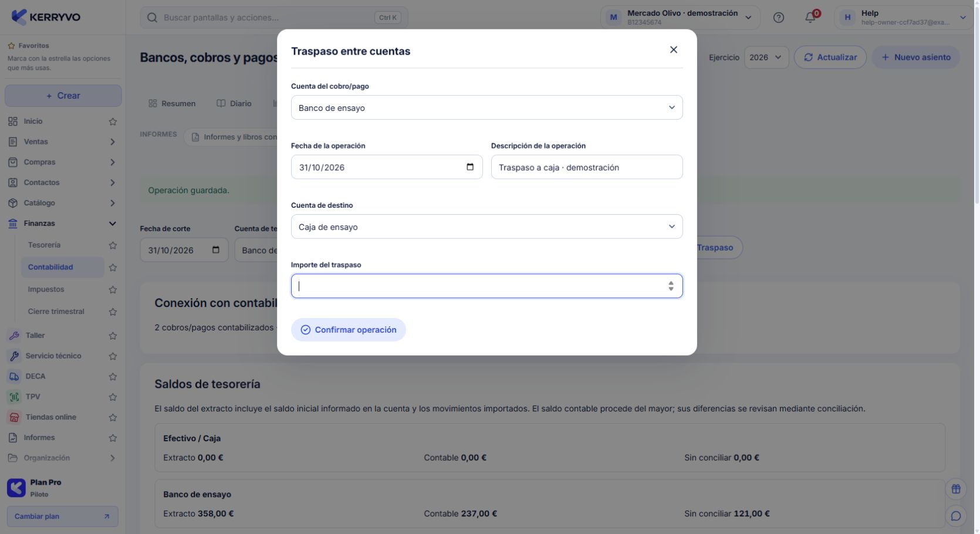The height and width of the screenshot is (534, 980).
Task: Switch to the Diario tab
Action: [234, 103]
